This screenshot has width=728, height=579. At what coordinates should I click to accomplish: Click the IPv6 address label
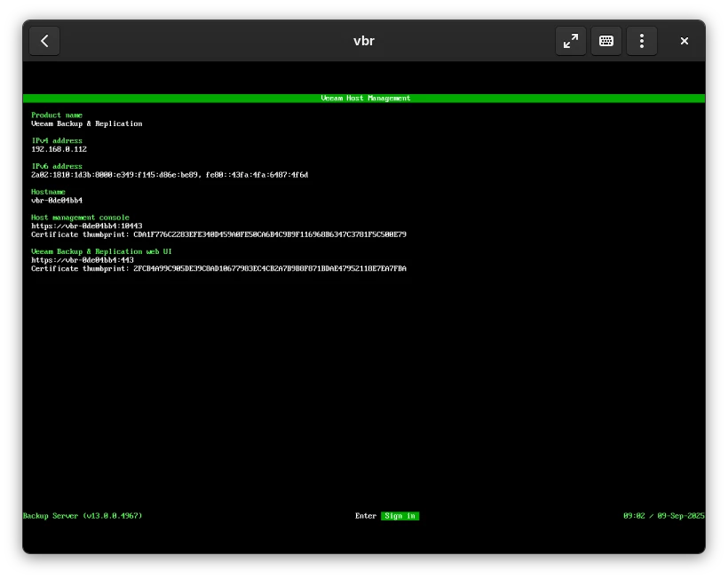click(57, 166)
